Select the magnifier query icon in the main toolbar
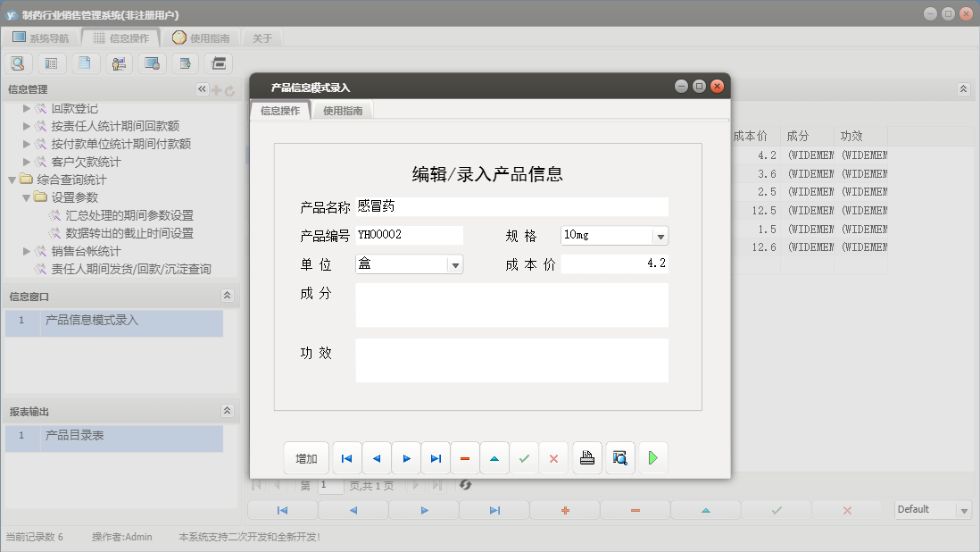Screen dimensions: 980x552 coord(18,63)
